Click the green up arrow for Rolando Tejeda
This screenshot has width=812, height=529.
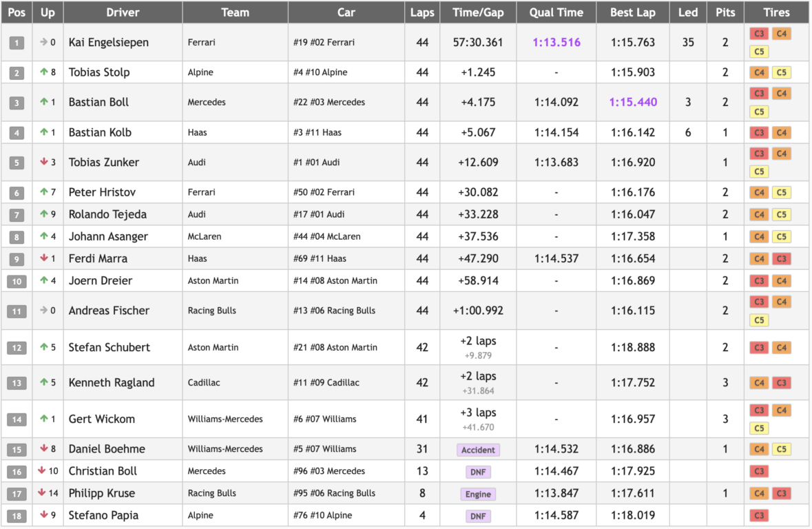tap(43, 214)
